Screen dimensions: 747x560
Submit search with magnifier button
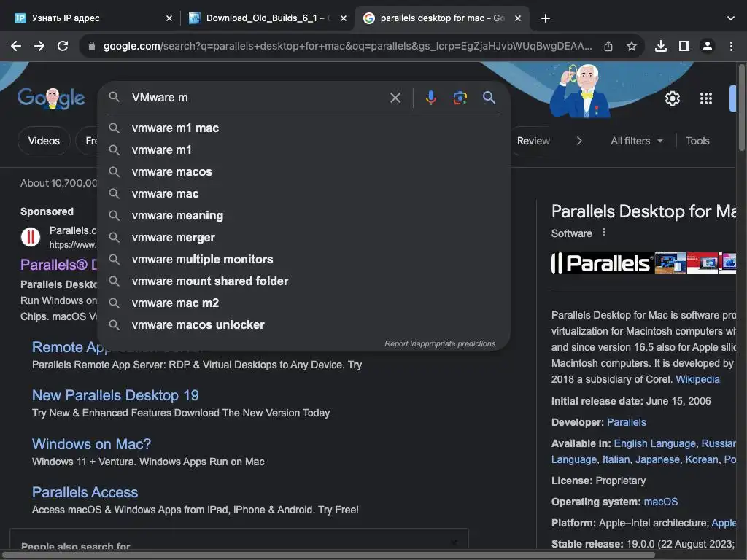(x=489, y=98)
